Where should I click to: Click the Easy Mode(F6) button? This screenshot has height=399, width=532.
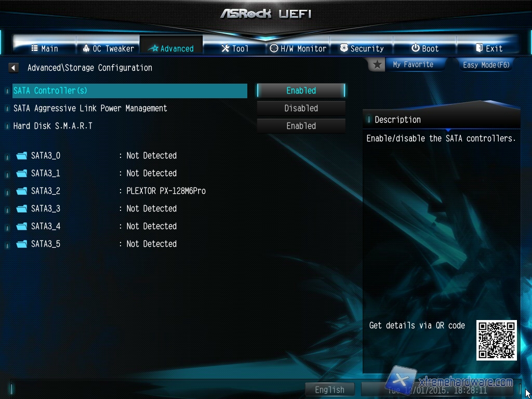click(486, 65)
